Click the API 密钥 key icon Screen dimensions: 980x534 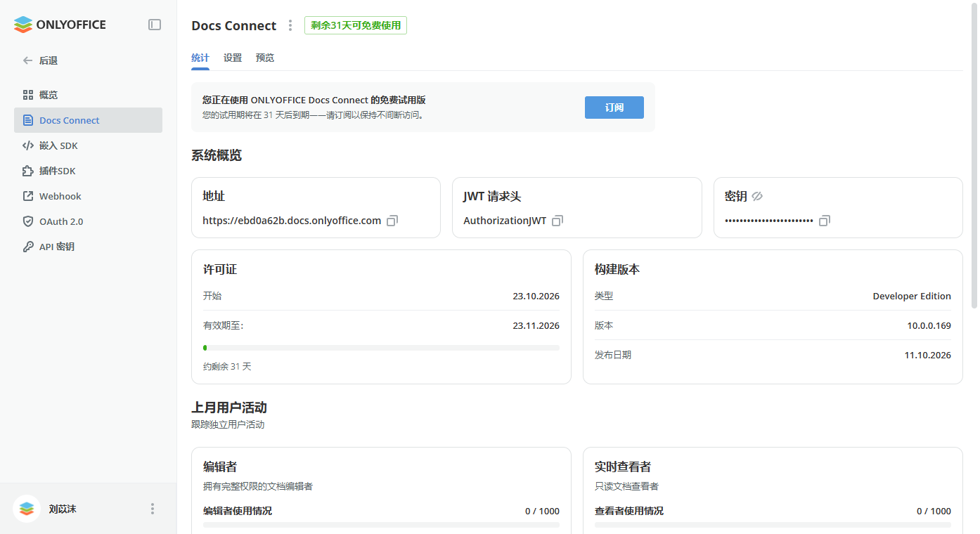tap(28, 247)
